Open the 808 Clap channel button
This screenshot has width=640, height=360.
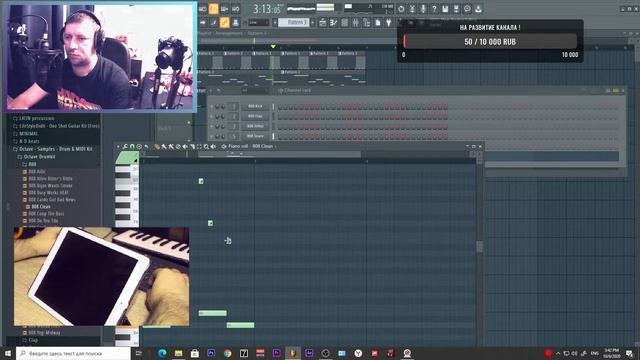tap(255, 116)
